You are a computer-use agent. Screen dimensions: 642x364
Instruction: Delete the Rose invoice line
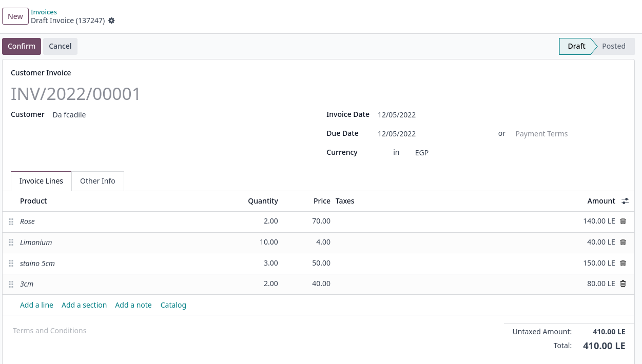pos(623,221)
